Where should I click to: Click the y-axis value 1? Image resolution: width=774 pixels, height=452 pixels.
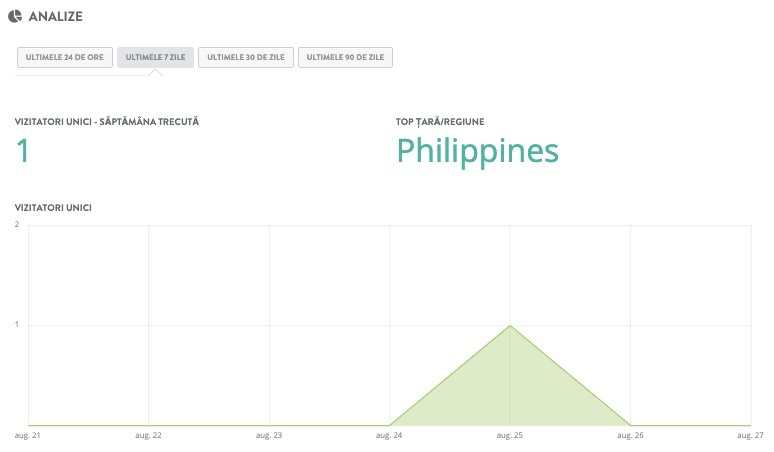point(17,325)
